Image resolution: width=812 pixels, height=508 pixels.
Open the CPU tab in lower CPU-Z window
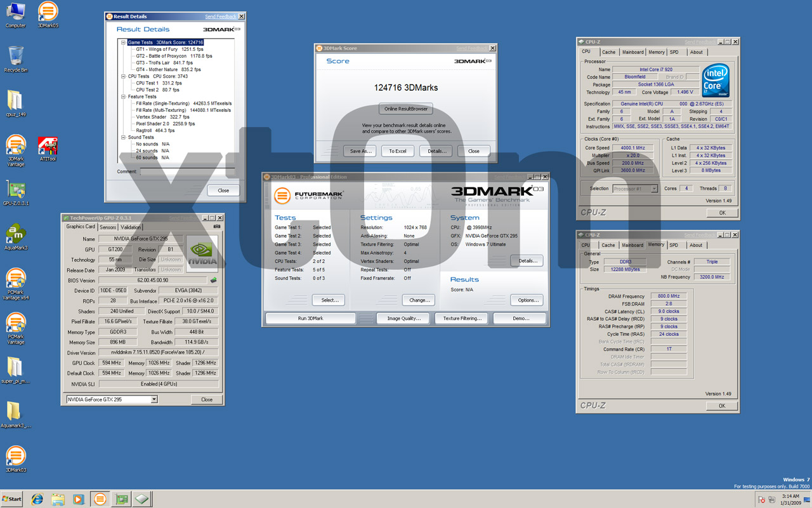[x=586, y=245]
